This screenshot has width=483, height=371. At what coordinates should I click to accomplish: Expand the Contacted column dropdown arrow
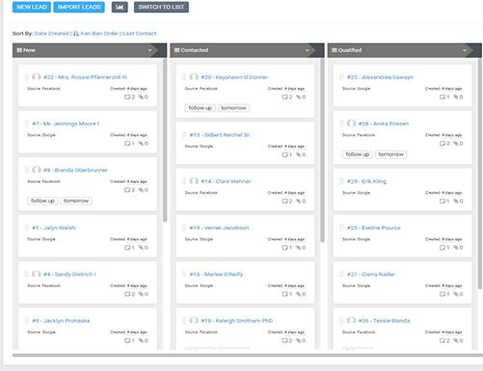[x=307, y=50]
